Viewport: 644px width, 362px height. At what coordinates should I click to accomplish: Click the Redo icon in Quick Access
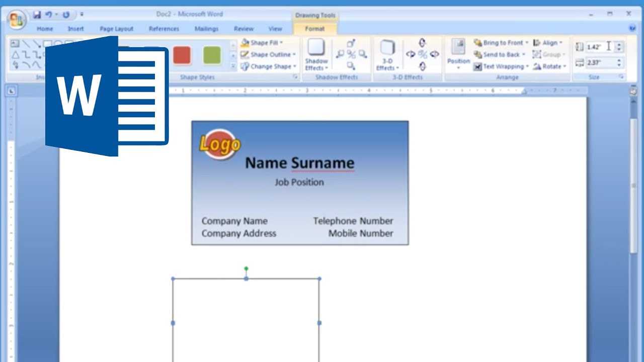pyautogui.click(x=66, y=15)
